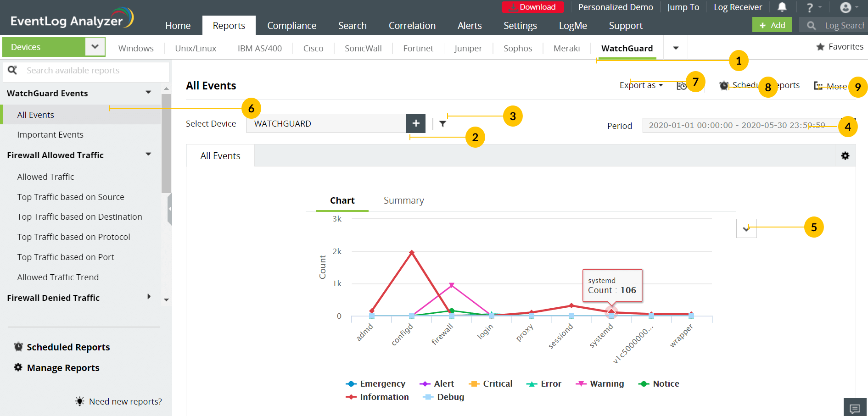
Task: Click the Log Search magnifier icon
Action: point(811,26)
